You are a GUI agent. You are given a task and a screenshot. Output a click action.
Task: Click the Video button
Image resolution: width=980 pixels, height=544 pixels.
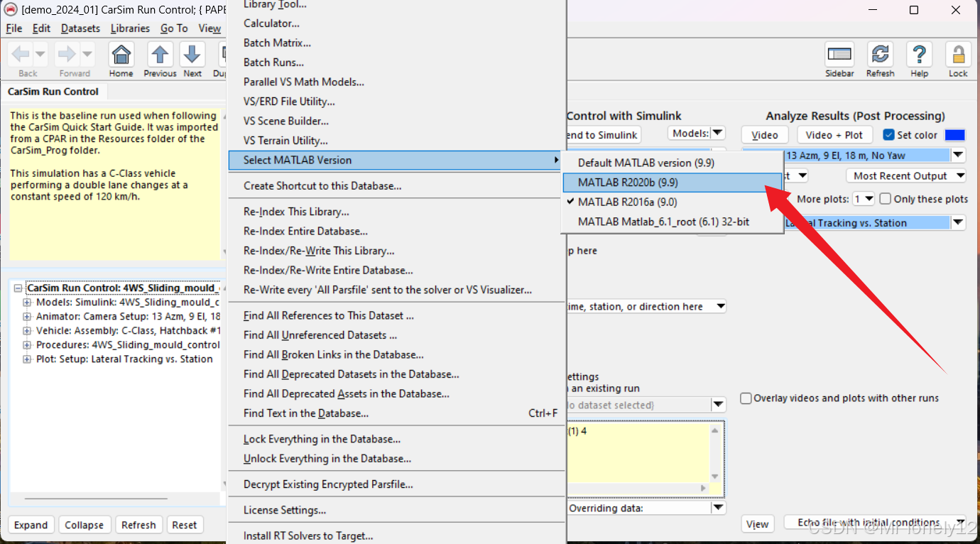tap(765, 135)
